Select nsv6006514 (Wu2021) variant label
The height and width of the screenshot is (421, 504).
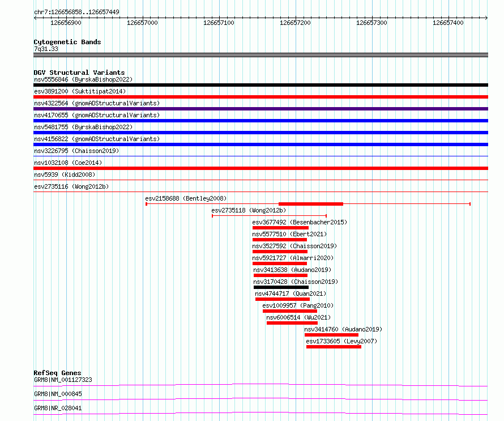point(298,317)
